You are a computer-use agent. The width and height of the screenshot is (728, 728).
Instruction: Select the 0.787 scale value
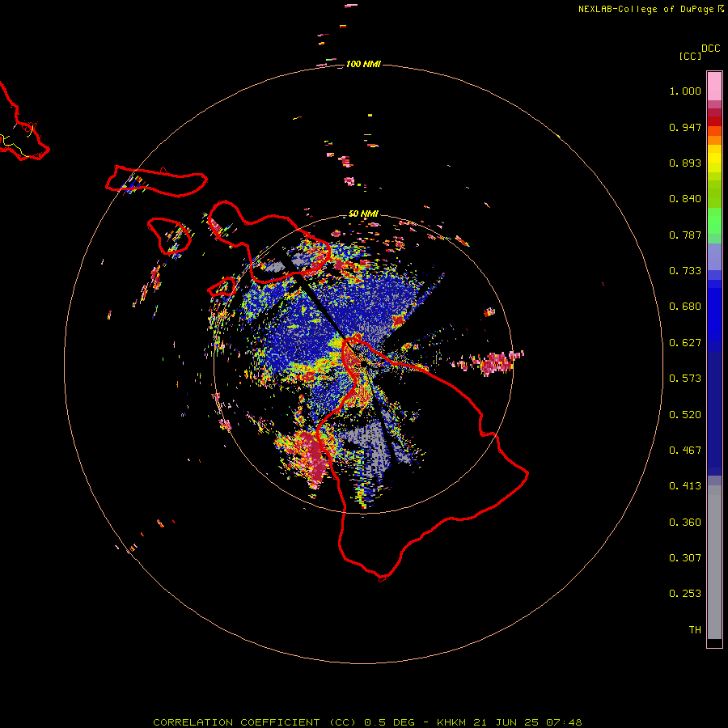pyautogui.click(x=685, y=235)
